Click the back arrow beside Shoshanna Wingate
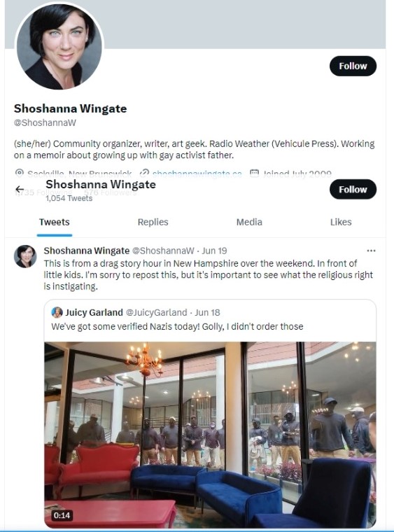This screenshot has height=532, width=394. (20, 189)
